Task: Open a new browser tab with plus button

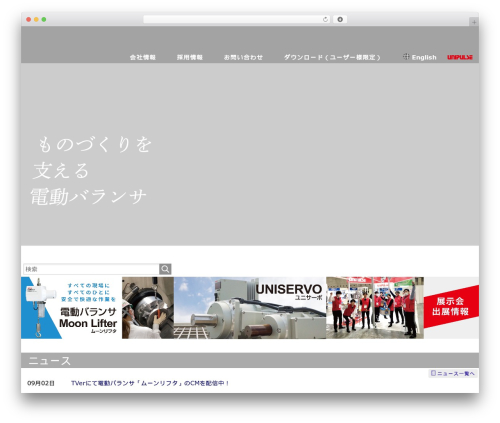Action: point(474,22)
